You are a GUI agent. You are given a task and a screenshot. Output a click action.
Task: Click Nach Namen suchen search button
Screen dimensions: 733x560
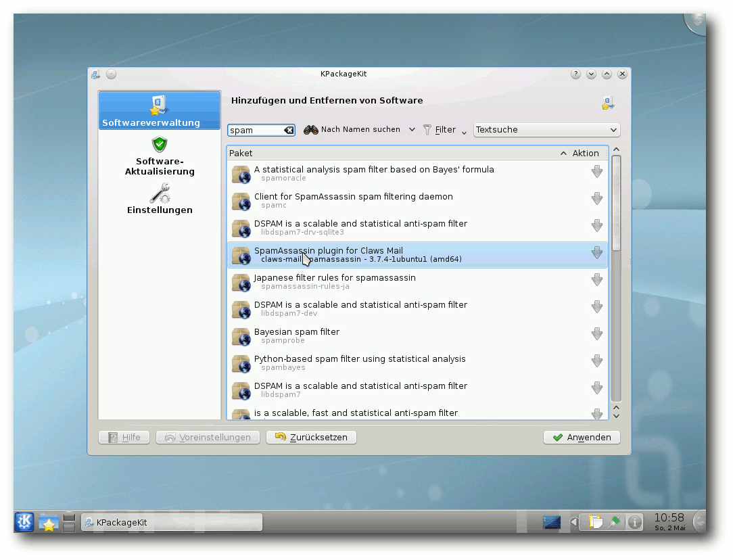[x=352, y=129]
